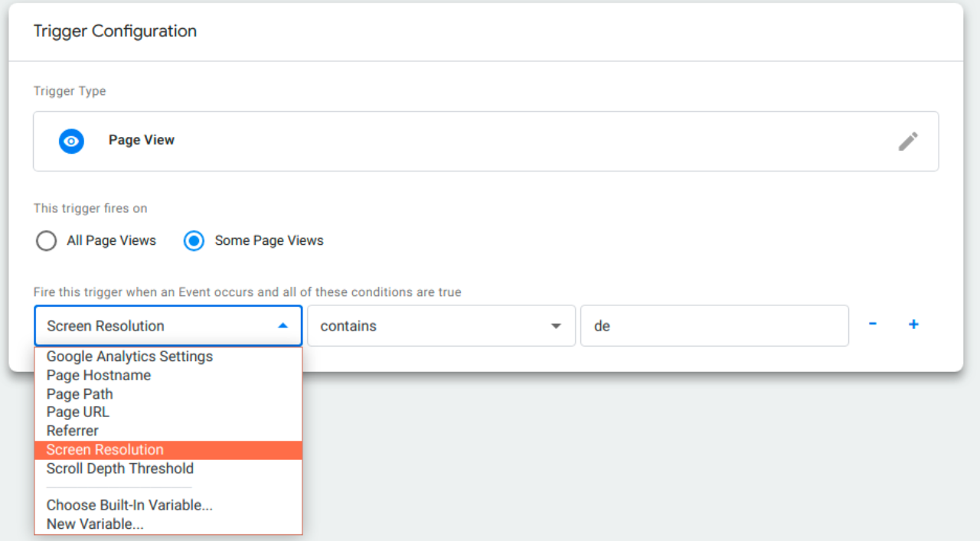Click the Page View eye icon

71,141
